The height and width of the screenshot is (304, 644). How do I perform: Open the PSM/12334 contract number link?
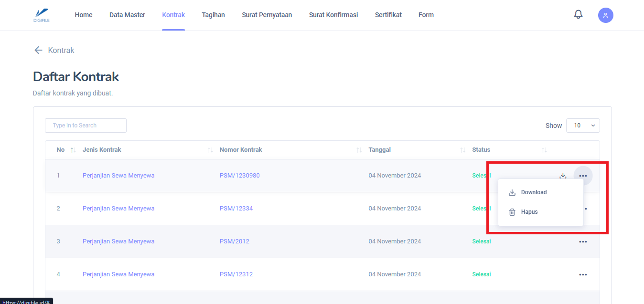coord(236,209)
